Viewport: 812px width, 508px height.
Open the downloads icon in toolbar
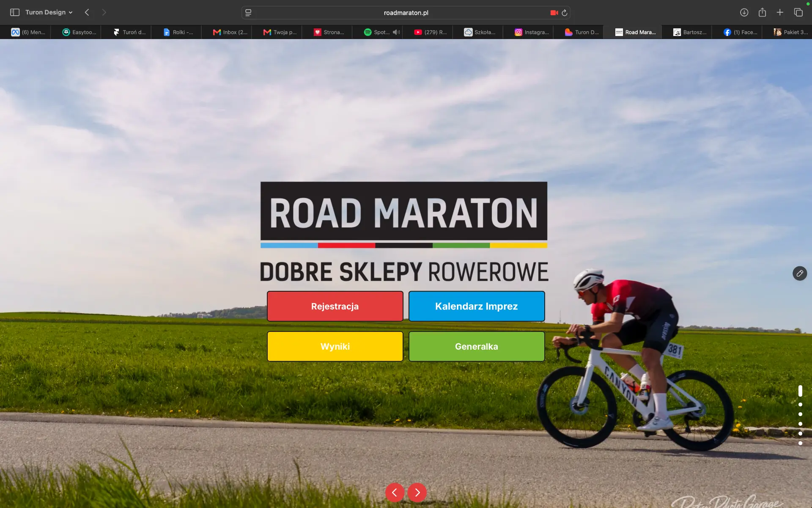pyautogui.click(x=744, y=12)
